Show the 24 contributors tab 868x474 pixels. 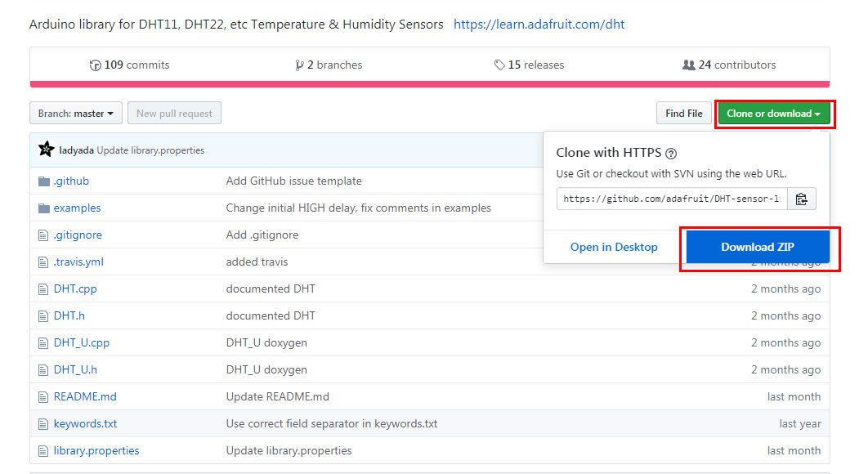729,65
